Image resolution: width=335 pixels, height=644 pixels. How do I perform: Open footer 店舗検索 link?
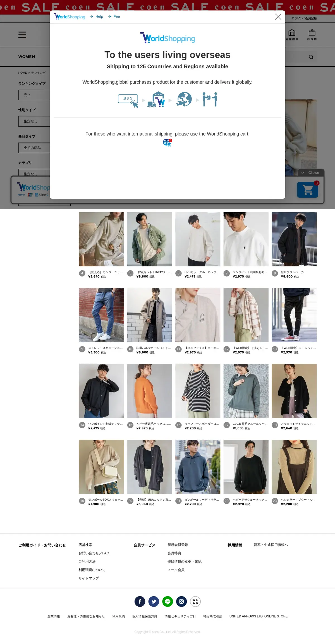tap(85, 545)
